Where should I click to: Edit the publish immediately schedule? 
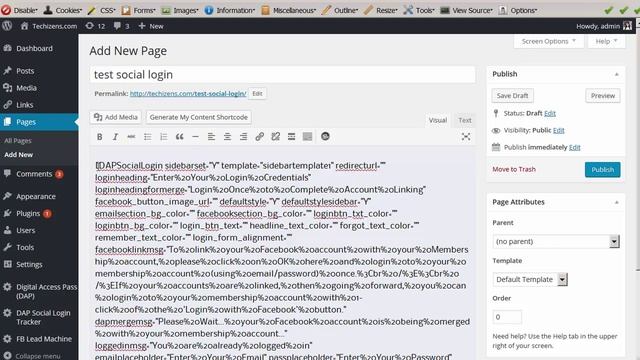click(x=575, y=147)
